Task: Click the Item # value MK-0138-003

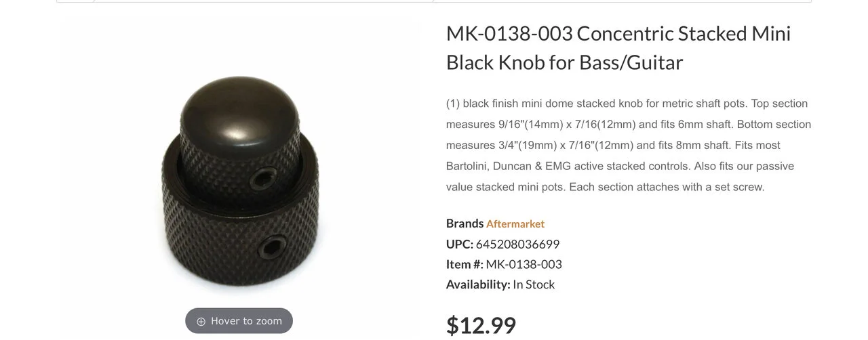Action: 524,264
